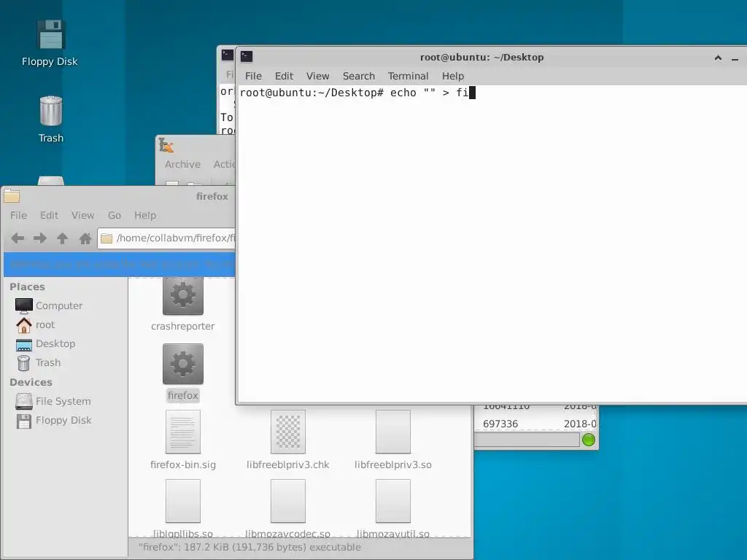The image size is (747, 560).
Task: Open the terminal View menu
Action: [x=318, y=76]
